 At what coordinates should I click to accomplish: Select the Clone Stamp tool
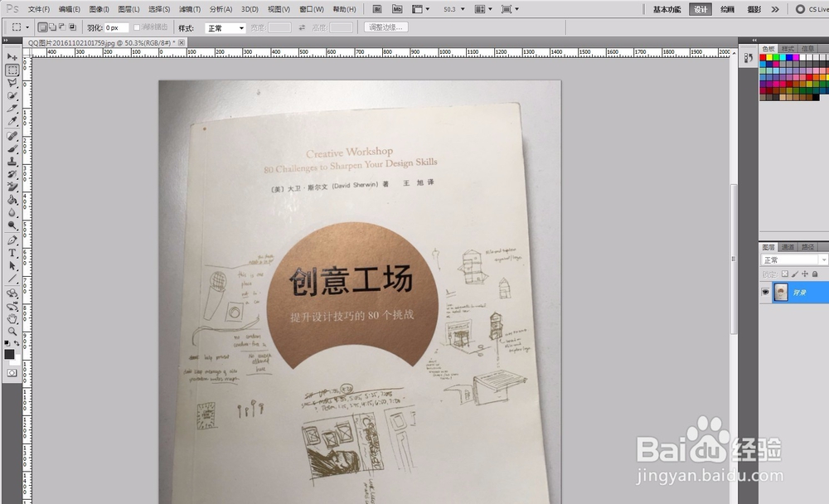[12, 162]
